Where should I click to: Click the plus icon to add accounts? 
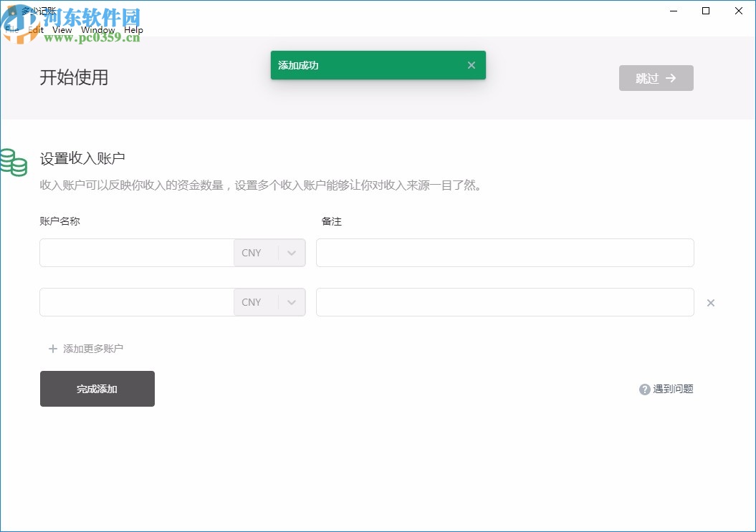click(x=53, y=348)
